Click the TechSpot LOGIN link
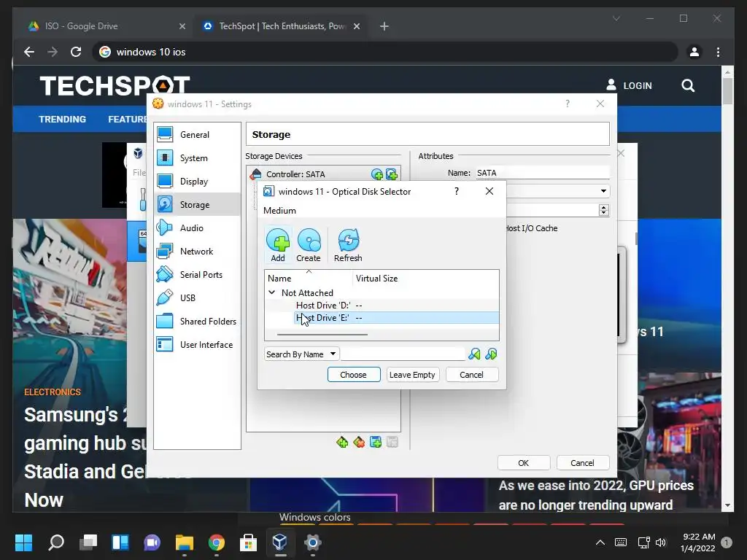 click(629, 86)
